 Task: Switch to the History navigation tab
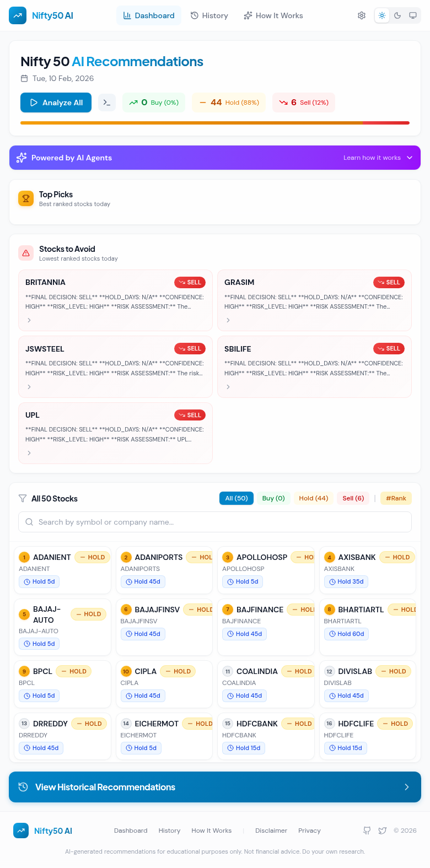pos(209,15)
